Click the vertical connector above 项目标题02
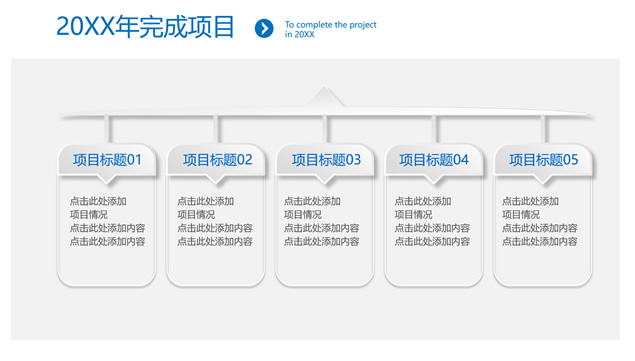 pos(216,130)
